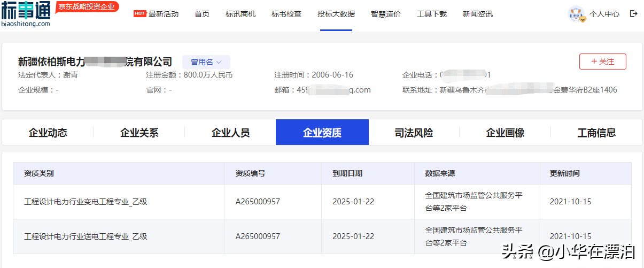Click the A265000957 number in 送电工程 row
The height and width of the screenshot is (268, 644).
(x=258, y=236)
